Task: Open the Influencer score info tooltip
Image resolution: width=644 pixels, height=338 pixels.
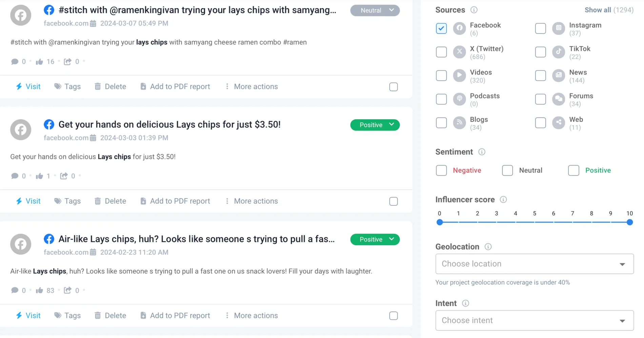Action: 504,199
